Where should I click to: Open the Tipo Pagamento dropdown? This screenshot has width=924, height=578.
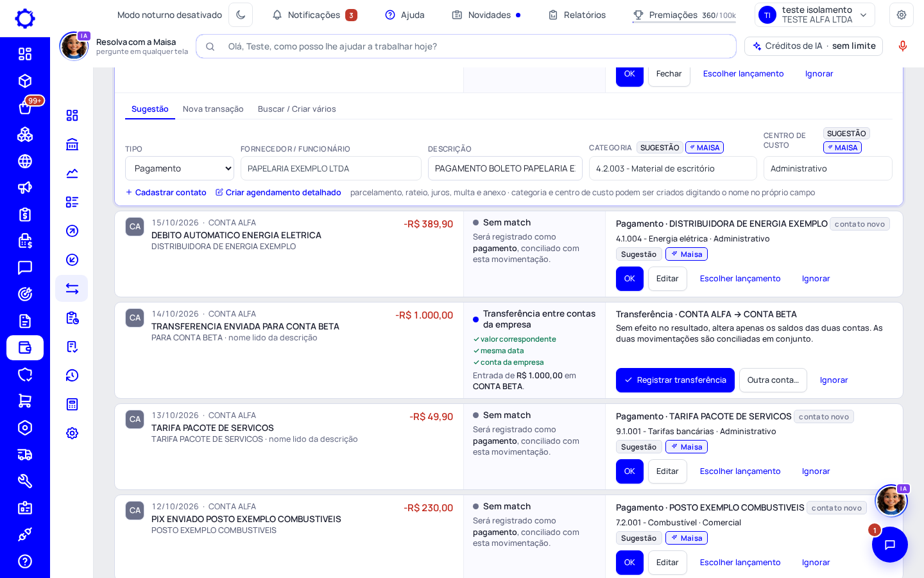point(180,168)
